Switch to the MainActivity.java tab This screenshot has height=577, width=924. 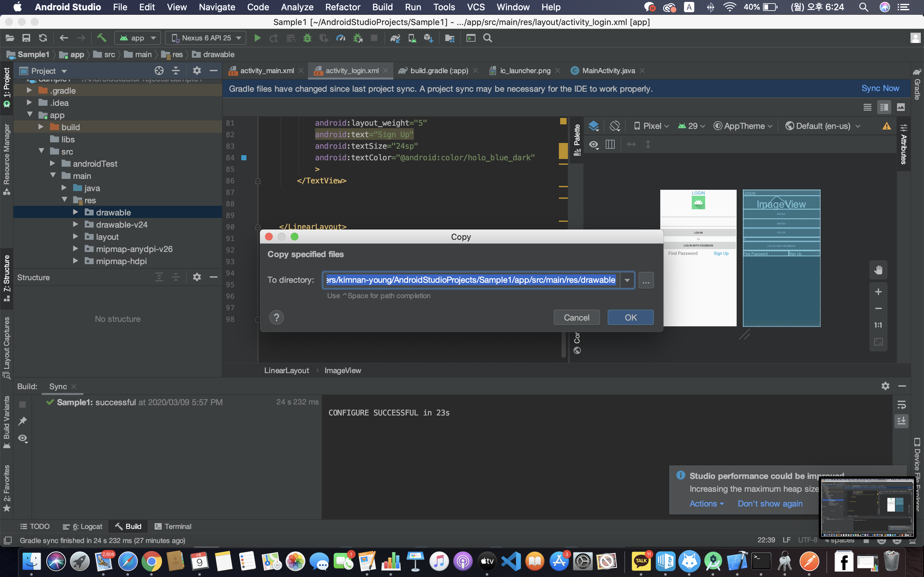[608, 71]
